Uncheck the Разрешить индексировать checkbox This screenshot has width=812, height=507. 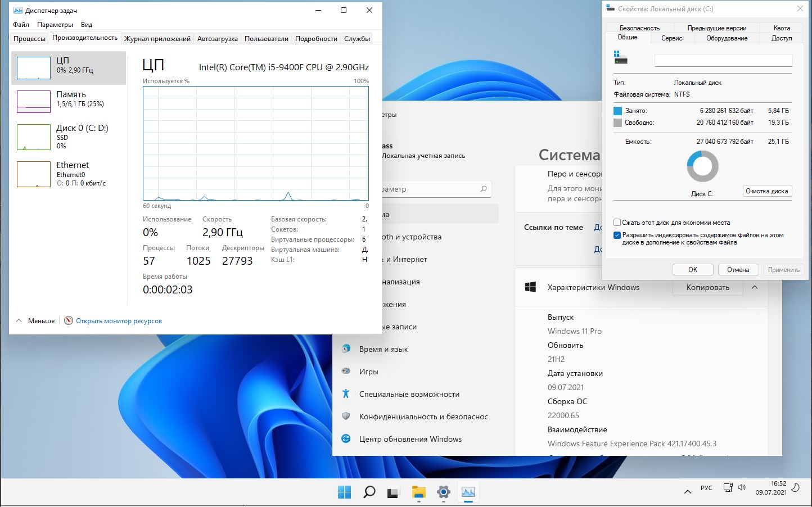click(x=617, y=236)
